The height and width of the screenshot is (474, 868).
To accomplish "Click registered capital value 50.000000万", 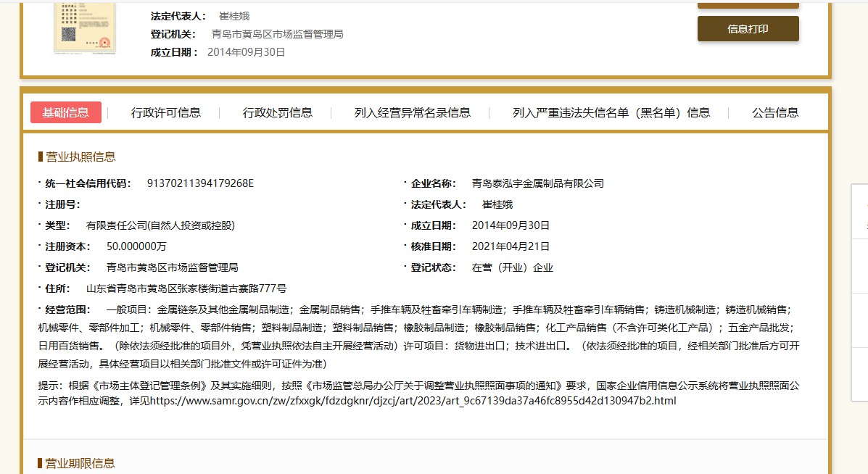I will point(136,246).
